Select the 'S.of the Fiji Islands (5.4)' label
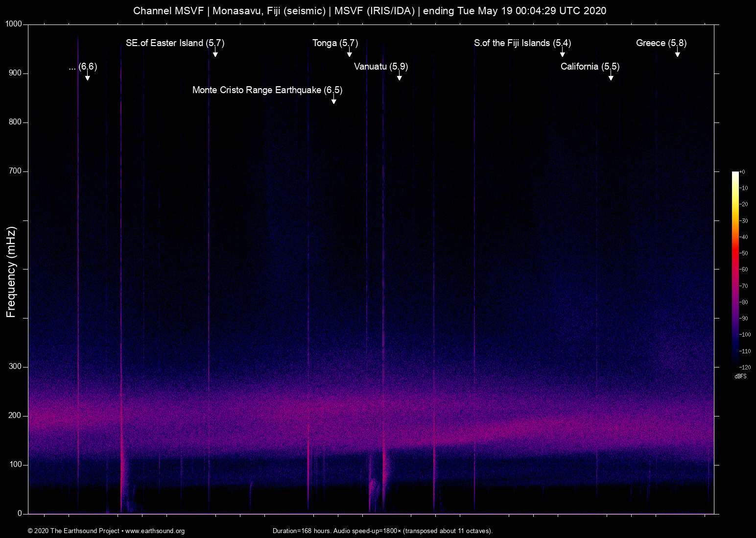 [522, 43]
